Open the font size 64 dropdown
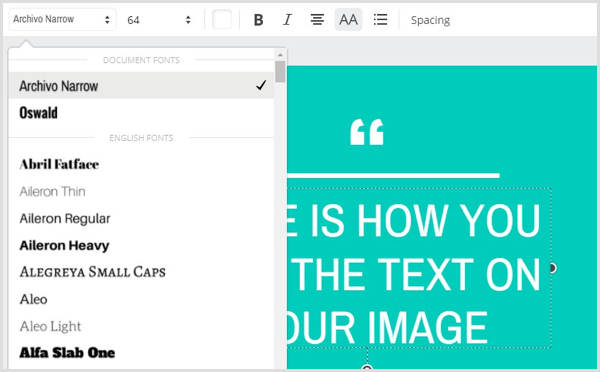 (x=159, y=20)
